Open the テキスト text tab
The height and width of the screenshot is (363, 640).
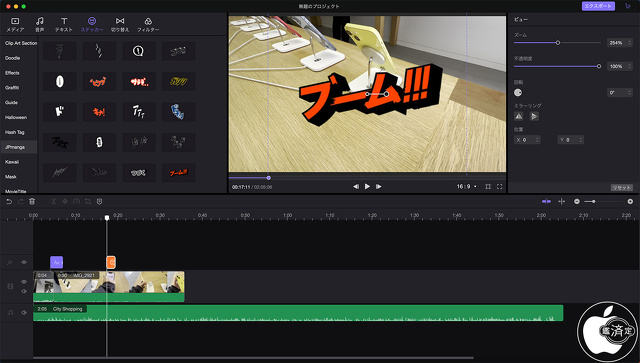pyautogui.click(x=64, y=24)
